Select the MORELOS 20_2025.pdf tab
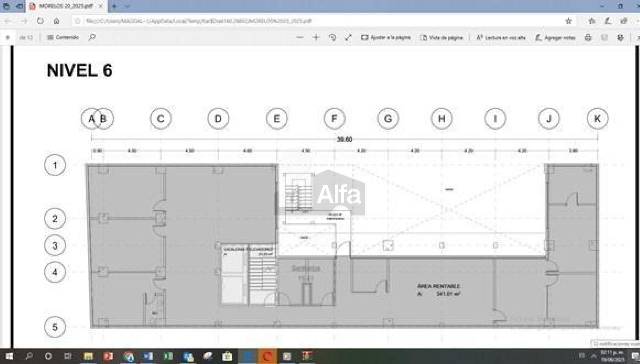 (x=66, y=6)
